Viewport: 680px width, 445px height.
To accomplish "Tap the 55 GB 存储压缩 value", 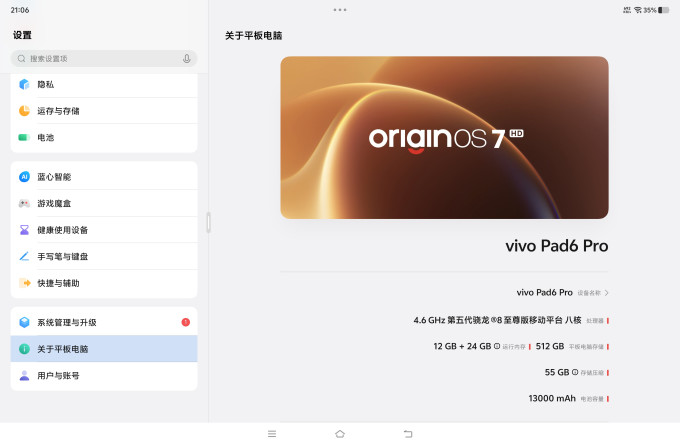I will [x=557, y=372].
